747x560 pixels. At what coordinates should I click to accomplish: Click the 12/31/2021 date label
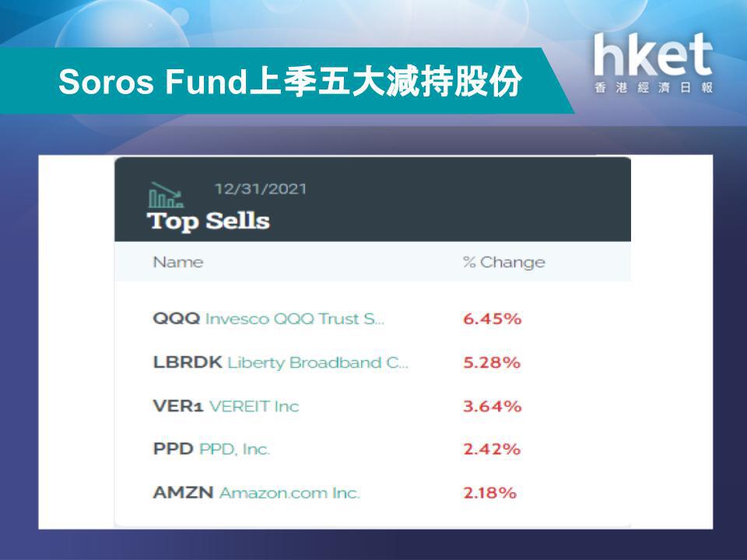click(260, 189)
